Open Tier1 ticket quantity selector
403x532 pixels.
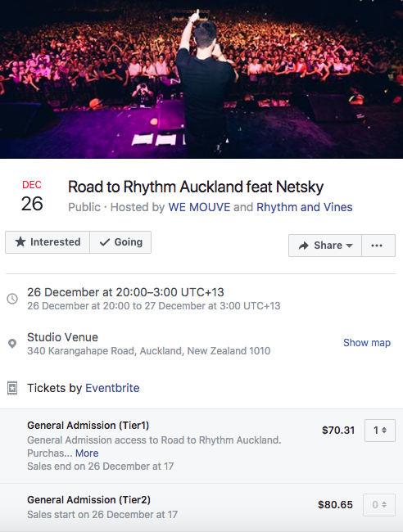coord(380,431)
